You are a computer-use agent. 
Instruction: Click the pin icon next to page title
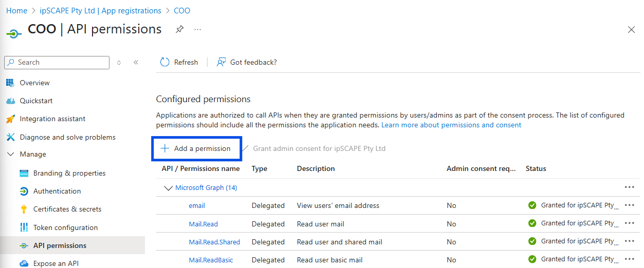179,29
